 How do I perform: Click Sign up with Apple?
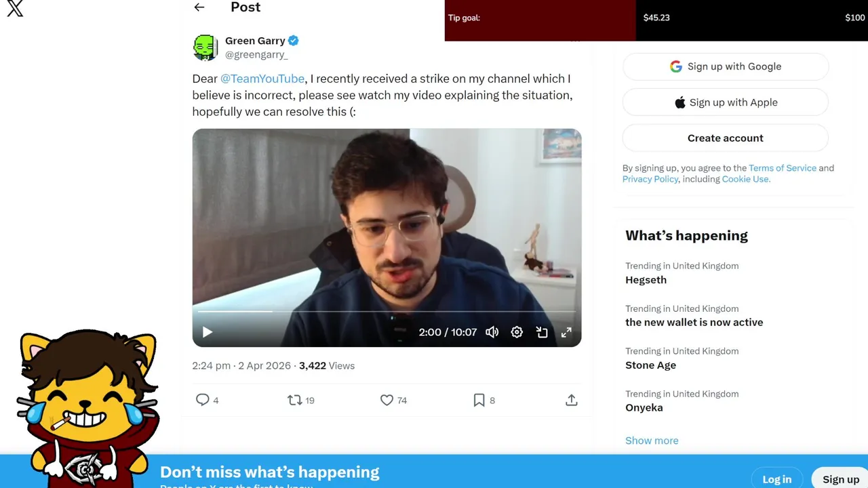[x=725, y=102]
